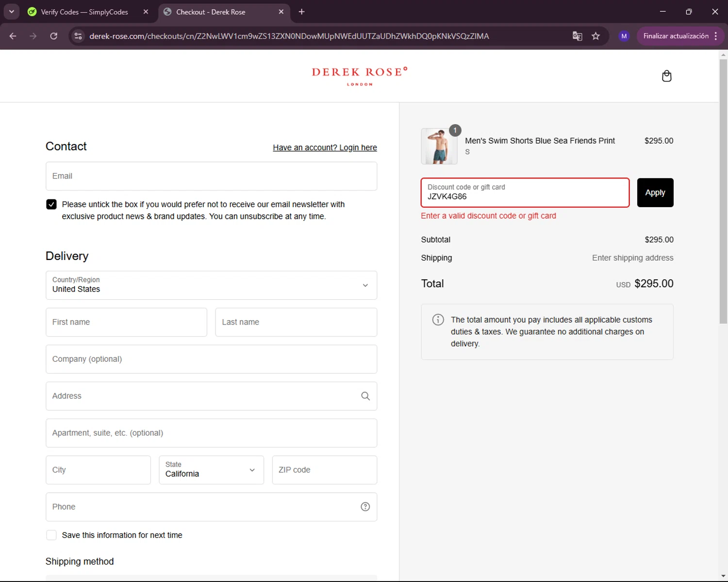Click the invalid discount code error message

[488, 216]
